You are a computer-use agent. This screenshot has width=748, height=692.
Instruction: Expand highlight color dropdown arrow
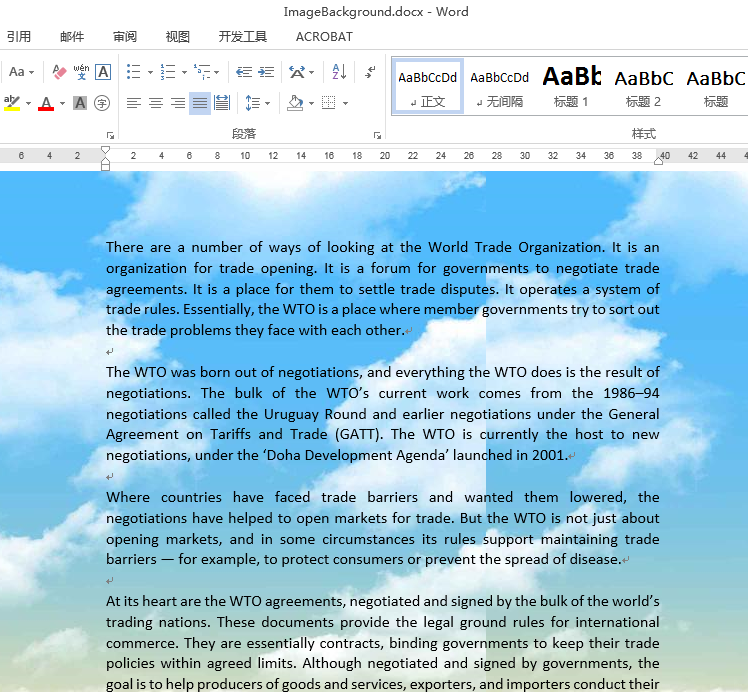(28, 103)
